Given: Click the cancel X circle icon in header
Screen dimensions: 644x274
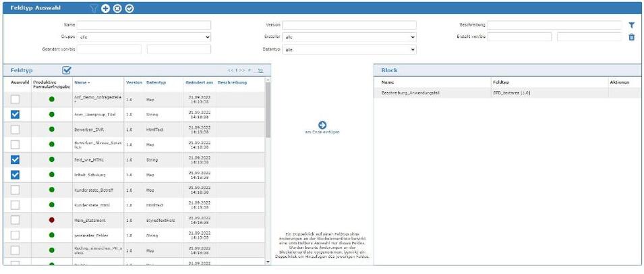Looking at the screenshot, I should [117, 8].
